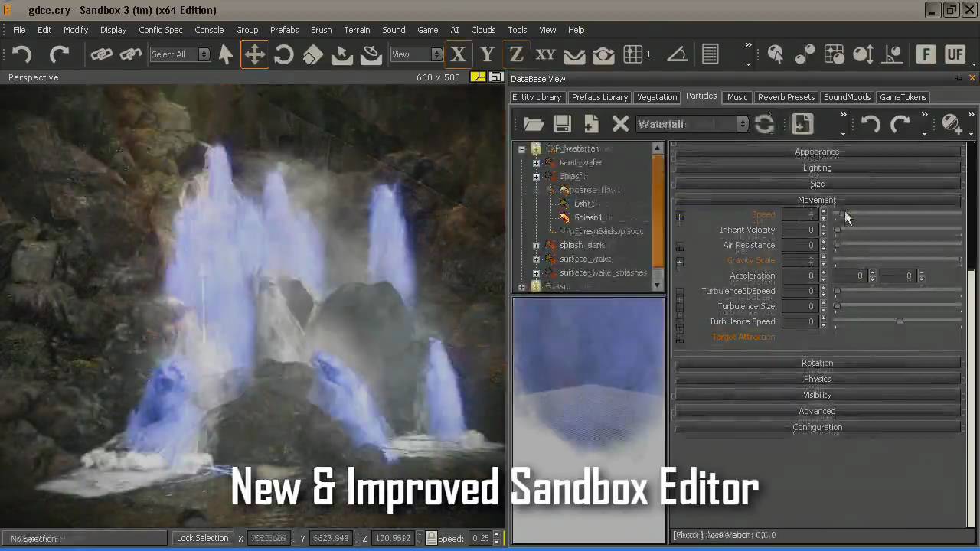
Task: Expand the surface_wake tree node
Action: 536,259
